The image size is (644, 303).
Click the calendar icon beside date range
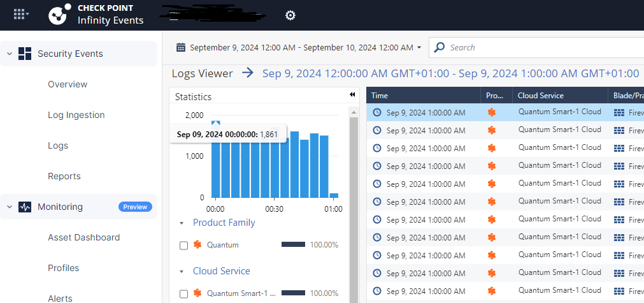181,47
